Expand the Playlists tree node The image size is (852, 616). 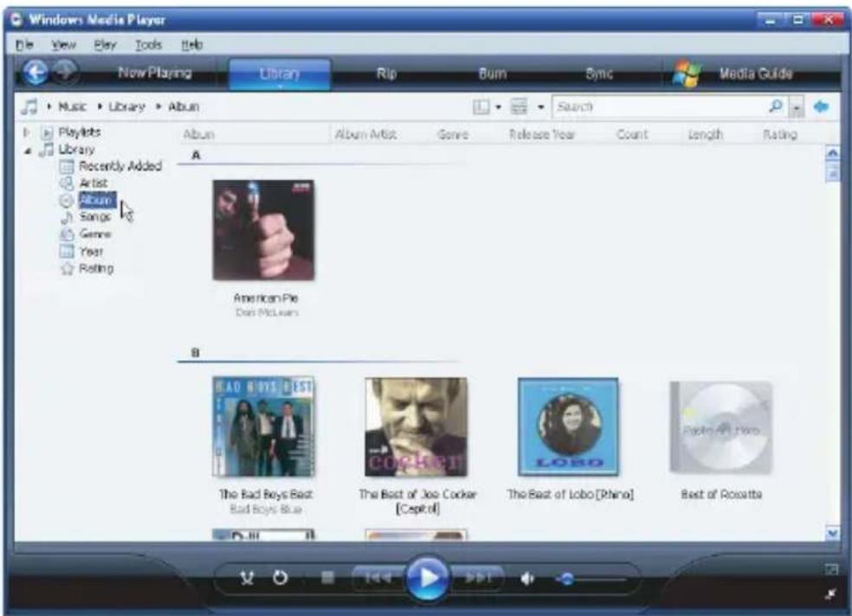(x=25, y=132)
